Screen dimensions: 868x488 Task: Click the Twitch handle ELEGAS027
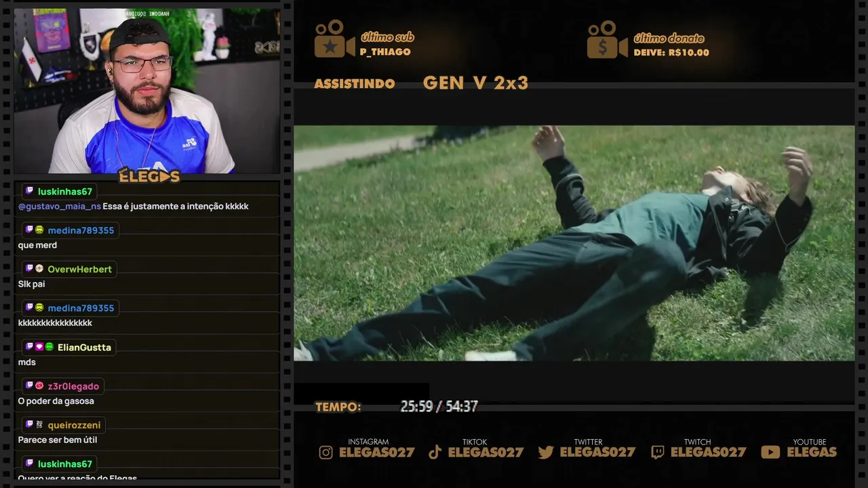(708, 452)
